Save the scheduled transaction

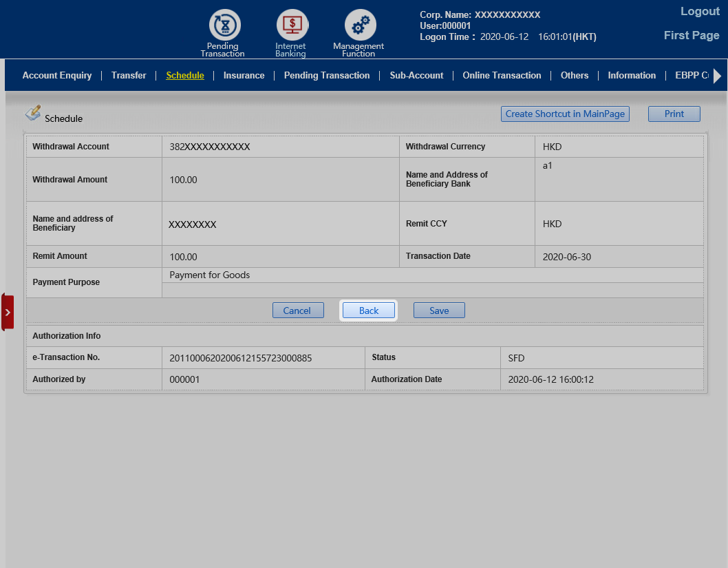coord(439,311)
